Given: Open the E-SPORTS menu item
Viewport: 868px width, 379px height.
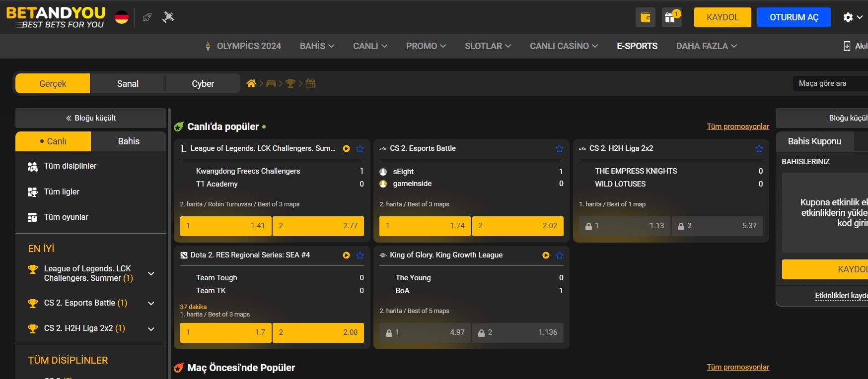Looking at the screenshot, I should [x=637, y=46].
